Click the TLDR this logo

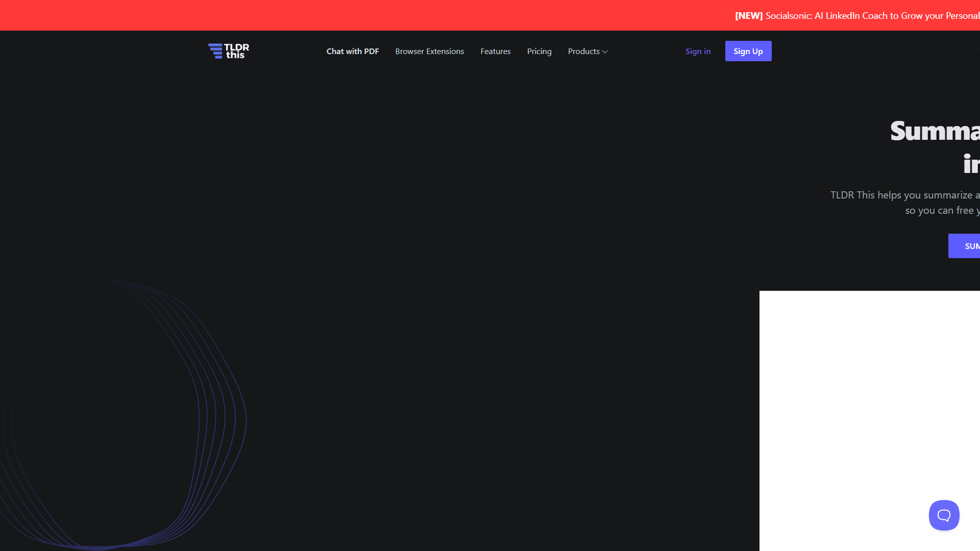(x=228, y=51)
